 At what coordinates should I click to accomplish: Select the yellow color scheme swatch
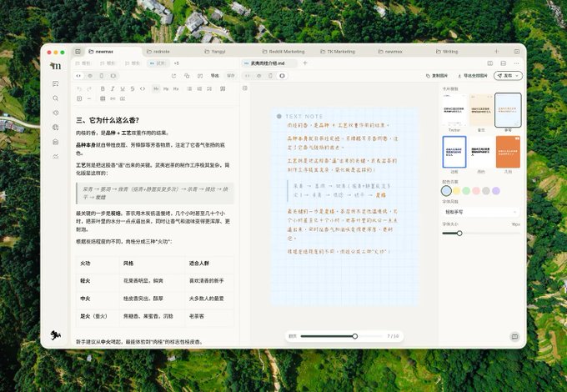(x=457, y=190)
